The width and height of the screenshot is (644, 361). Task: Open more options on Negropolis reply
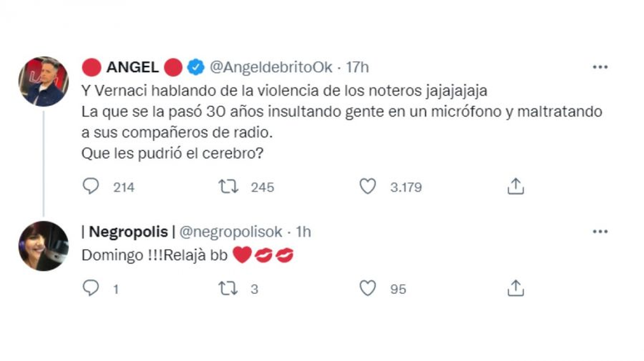[x=599, y=232]
